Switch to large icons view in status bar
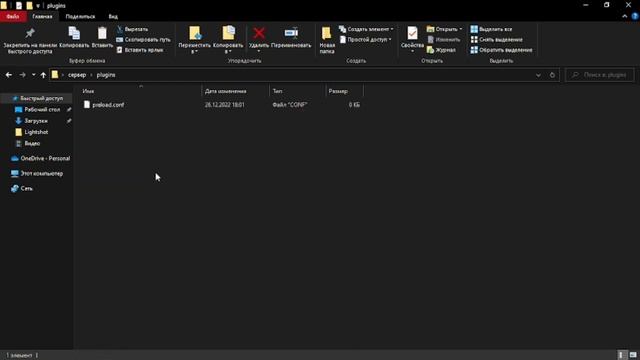The height and width of the screenshot is (360, 640). [633, 355]
